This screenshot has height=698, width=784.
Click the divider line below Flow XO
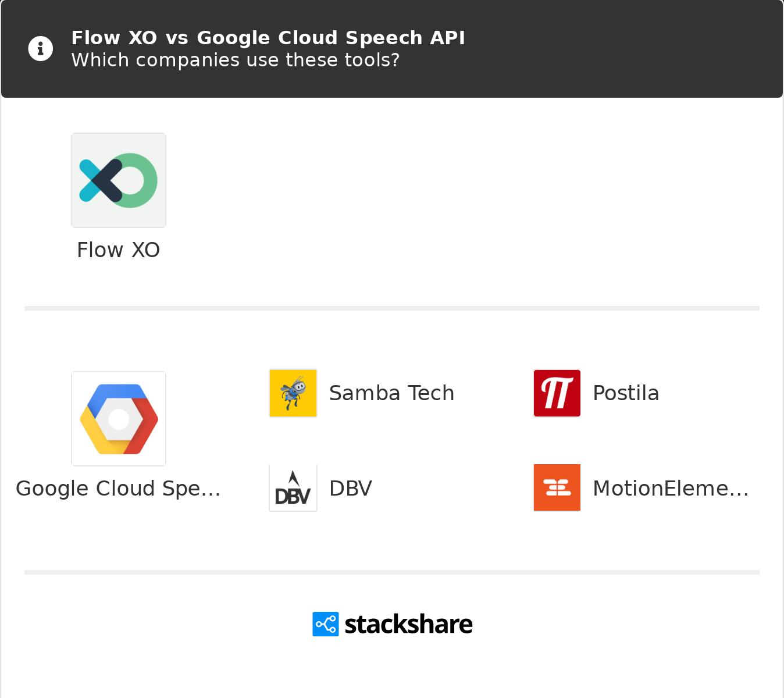[x=392, y=308]
